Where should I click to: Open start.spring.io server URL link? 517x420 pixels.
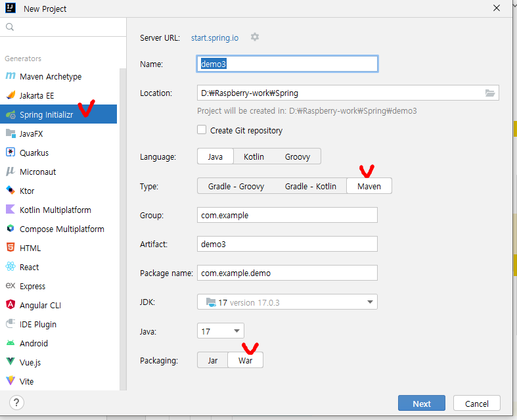215,37
